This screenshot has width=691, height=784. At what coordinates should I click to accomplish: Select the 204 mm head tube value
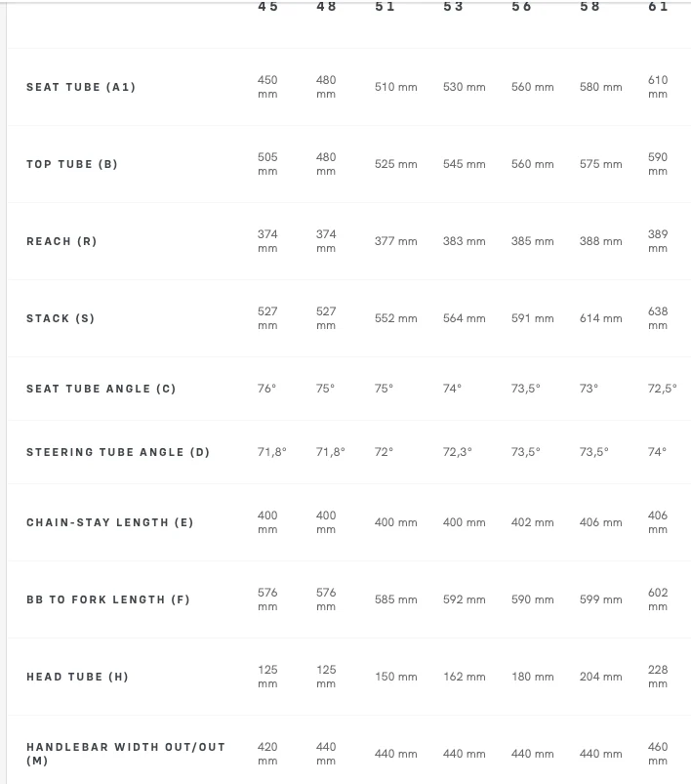point(601,677)
